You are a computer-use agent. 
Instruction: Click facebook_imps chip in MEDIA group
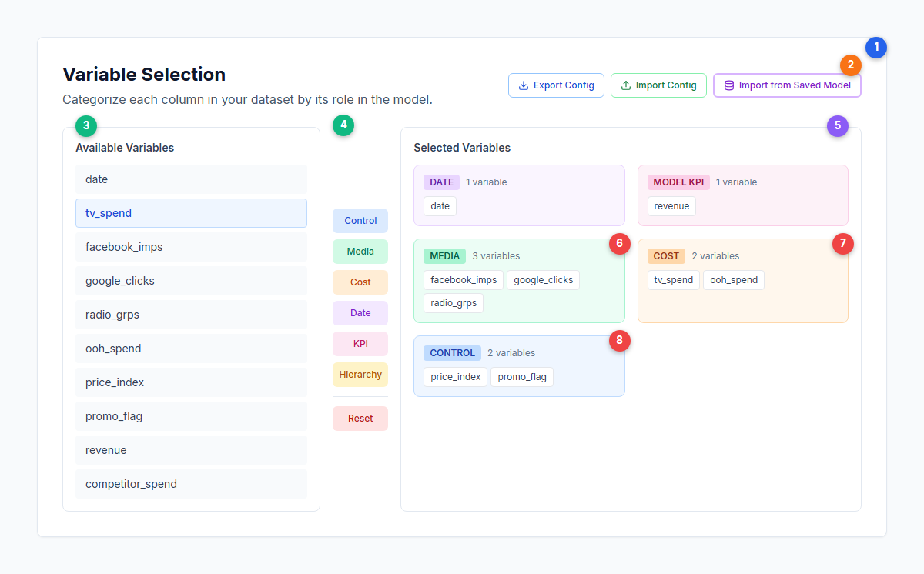tap(464, 280)
